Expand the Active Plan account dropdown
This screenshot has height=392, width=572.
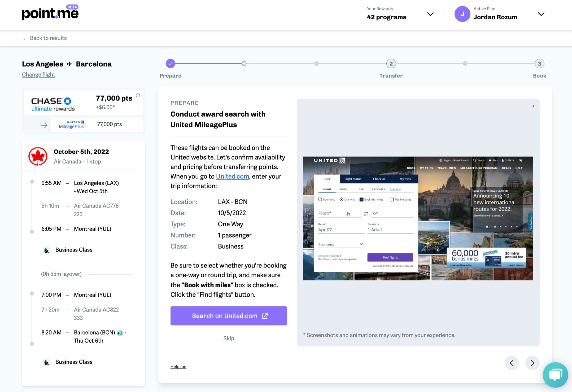point(541,14)
